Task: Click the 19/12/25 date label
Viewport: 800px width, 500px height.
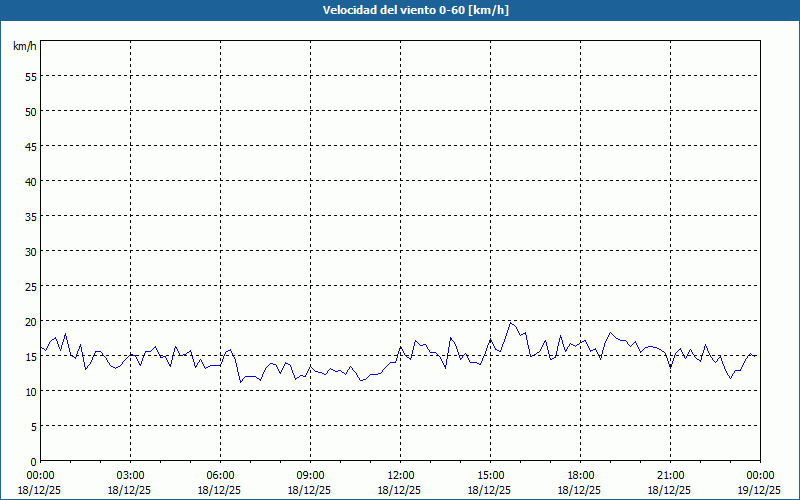Action: 760,490
